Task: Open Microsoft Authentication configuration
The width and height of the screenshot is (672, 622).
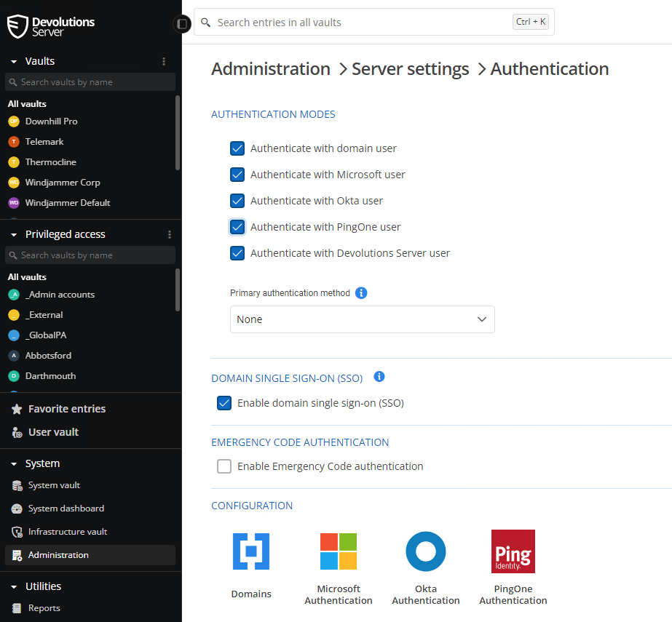Action: [338, 567]
